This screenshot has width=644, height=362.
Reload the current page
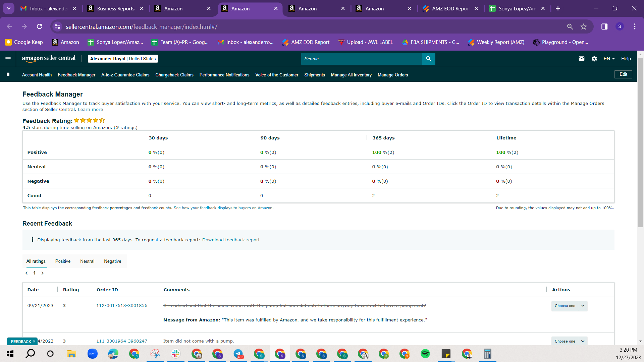[x=40, y=26]
